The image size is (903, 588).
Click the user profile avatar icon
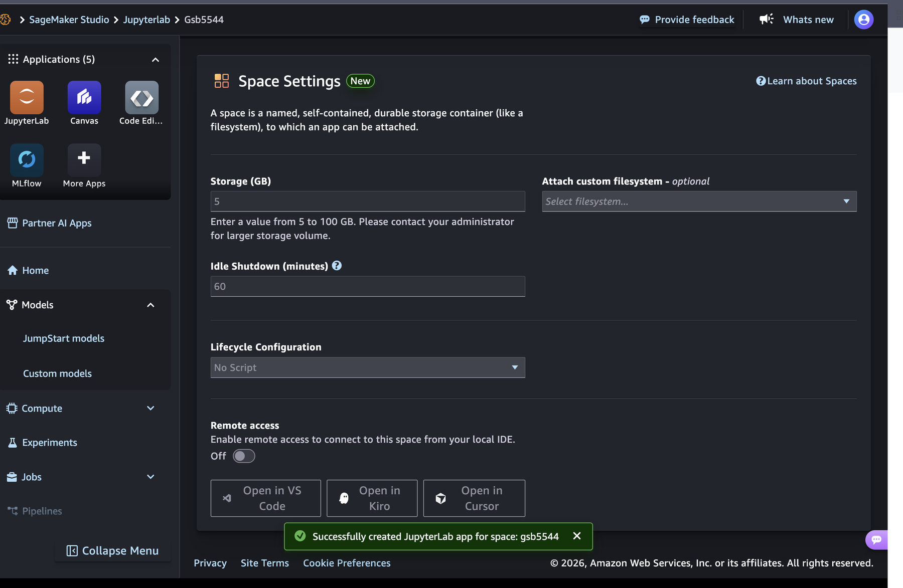863,20
